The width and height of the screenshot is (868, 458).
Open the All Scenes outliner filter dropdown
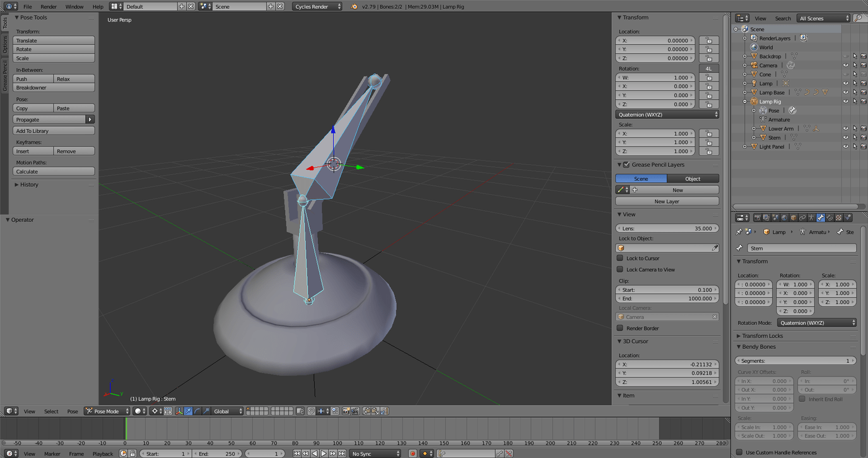coord(823,18)
